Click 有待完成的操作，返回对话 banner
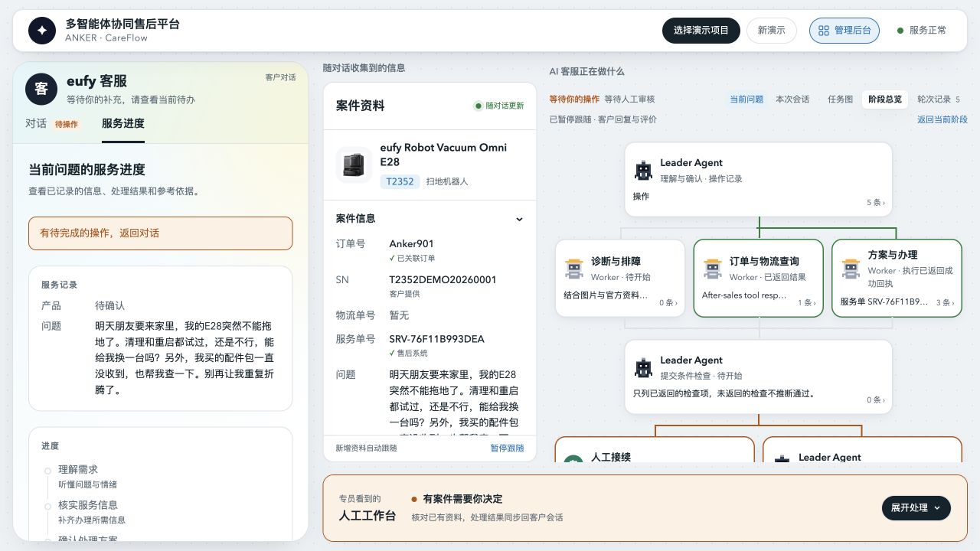Viewport: 980px width, 551px height. coord(161,233)
